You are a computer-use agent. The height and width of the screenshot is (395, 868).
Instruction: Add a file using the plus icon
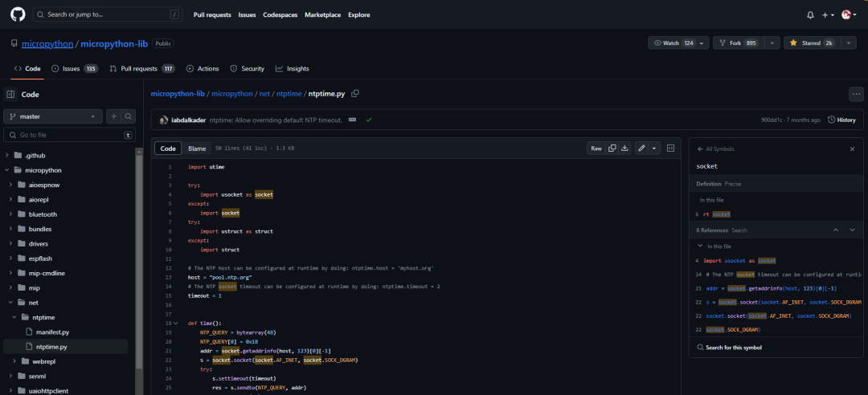(113, 116)
